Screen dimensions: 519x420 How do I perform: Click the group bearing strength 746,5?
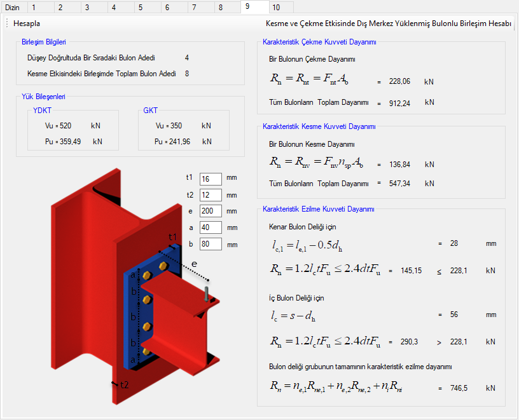(x=459, y=388)
